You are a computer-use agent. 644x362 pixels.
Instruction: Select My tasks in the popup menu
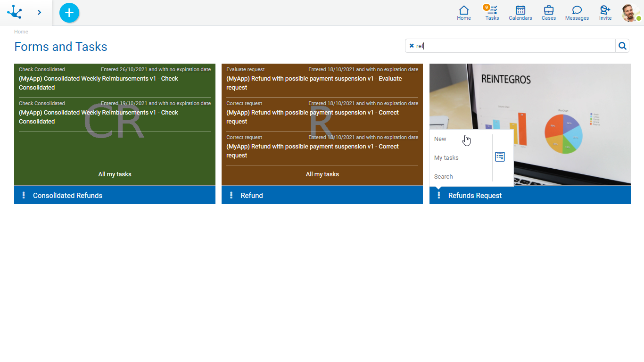446,158
